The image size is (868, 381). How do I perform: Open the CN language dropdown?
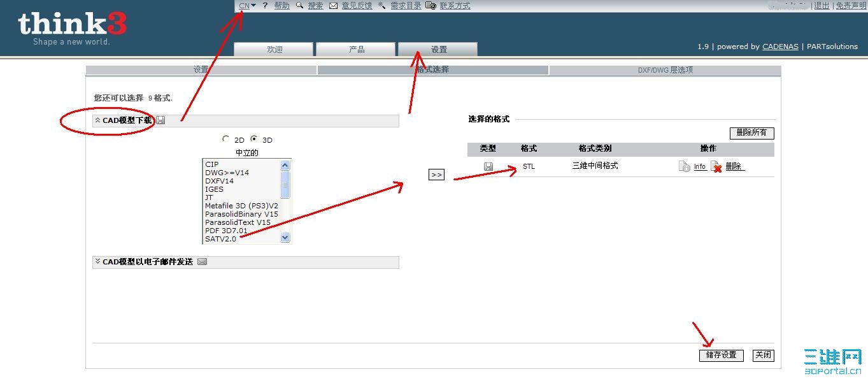click(247, 6)
